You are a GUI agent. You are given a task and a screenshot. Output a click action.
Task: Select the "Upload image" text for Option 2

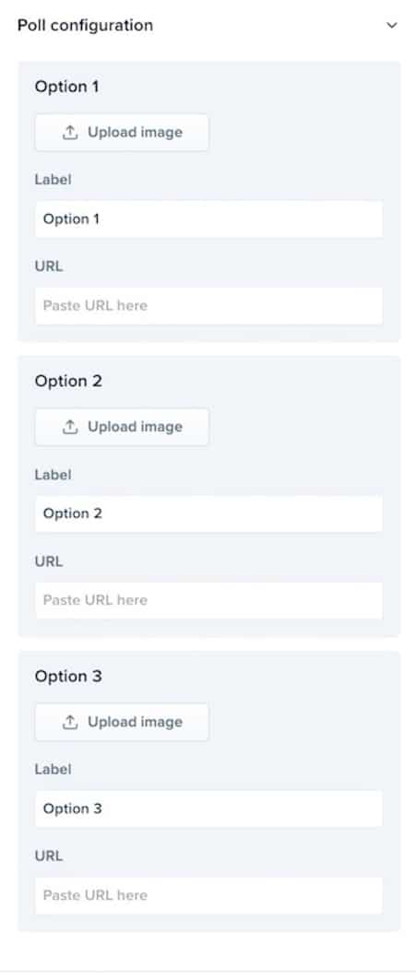pos(135,427)
